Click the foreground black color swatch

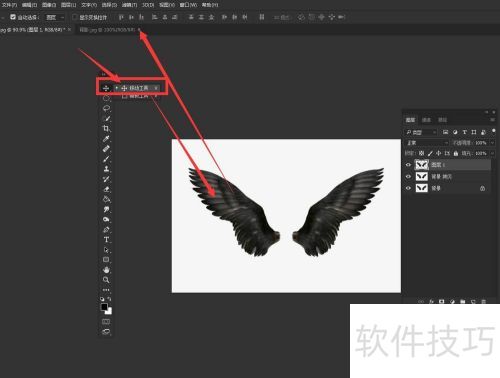tap(104, 307)
